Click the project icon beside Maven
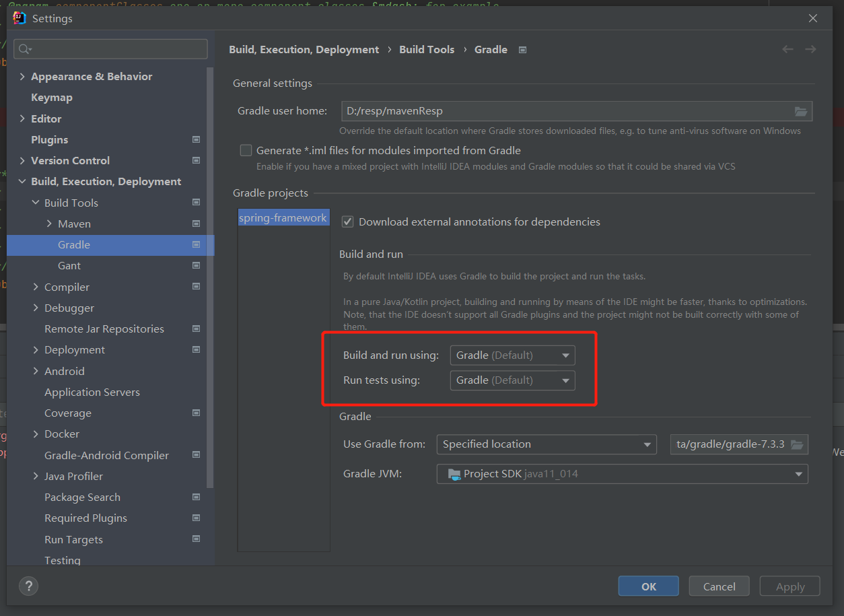 (196, 224)
